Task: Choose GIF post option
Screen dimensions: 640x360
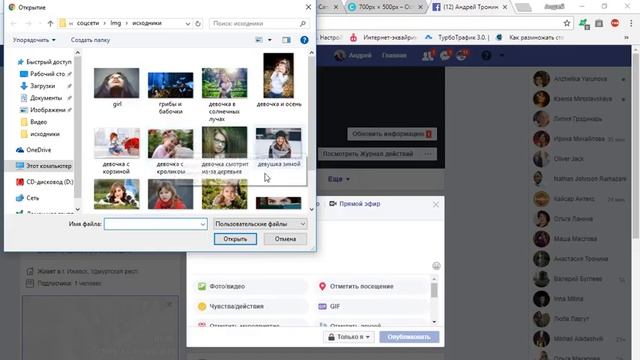Action: tap(371, 307)
